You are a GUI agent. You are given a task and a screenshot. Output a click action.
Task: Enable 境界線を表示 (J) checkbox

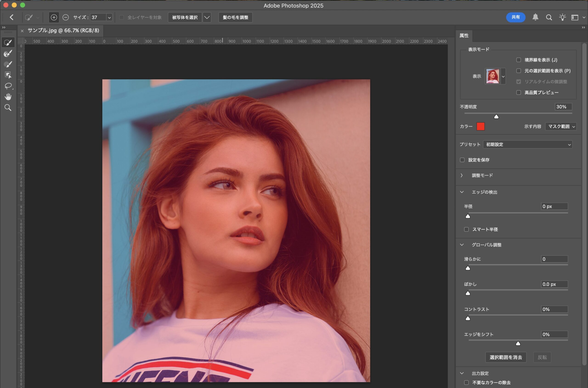pyautogui.click(x=518, y=60)
